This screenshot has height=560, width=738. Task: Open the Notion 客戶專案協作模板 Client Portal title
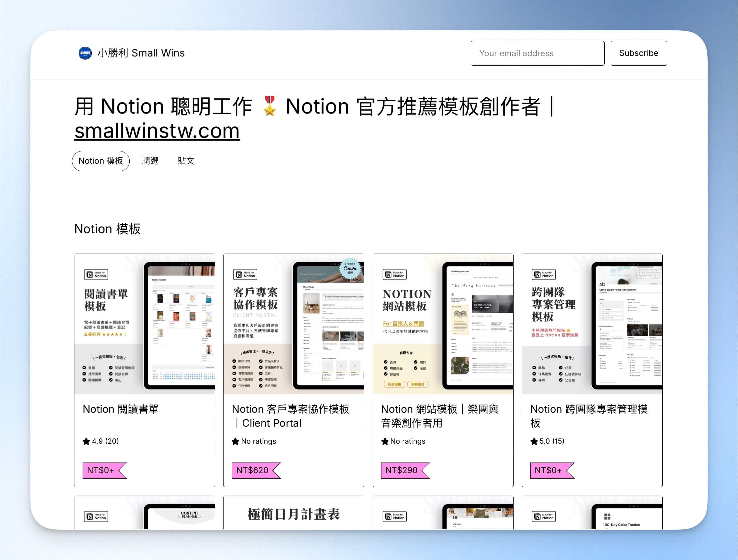291,416
